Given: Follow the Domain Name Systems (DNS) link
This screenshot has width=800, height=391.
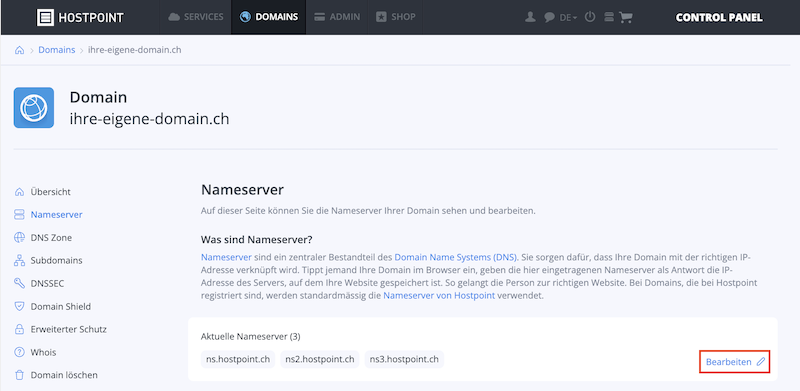Looking at the screenshot, I should pyautogui.click(x=456, y=257).
